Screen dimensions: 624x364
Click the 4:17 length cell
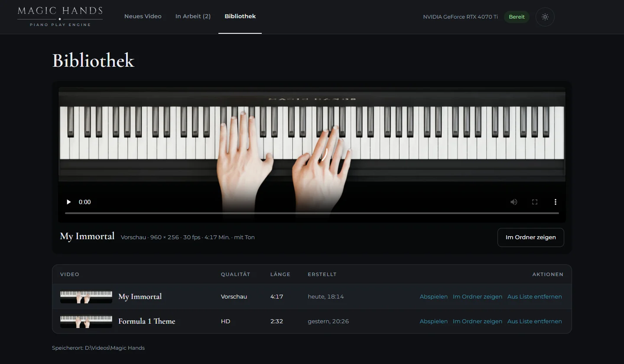point(277,297)
